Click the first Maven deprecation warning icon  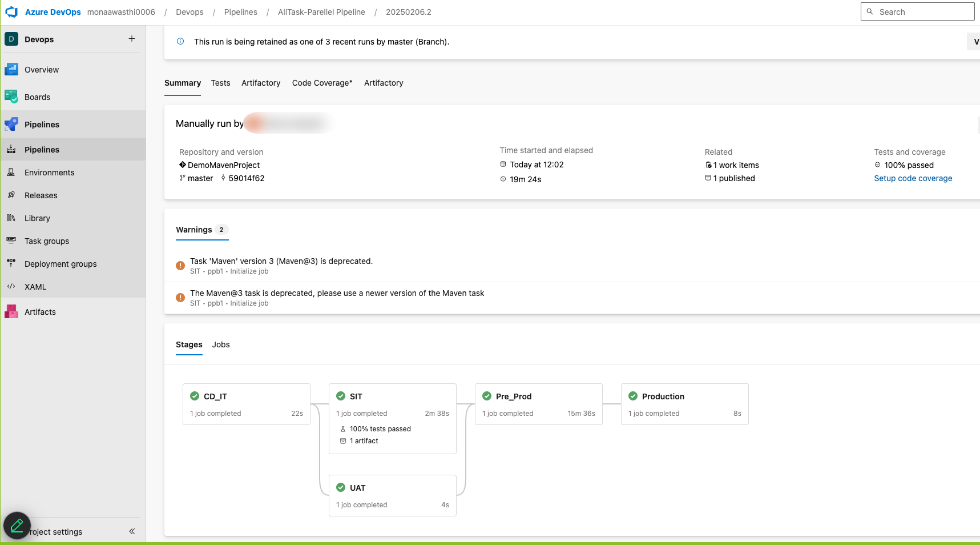pos(180,266)
